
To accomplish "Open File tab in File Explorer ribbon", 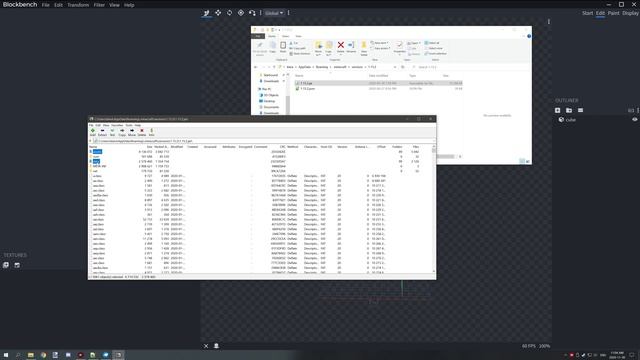I will point(258,36).
